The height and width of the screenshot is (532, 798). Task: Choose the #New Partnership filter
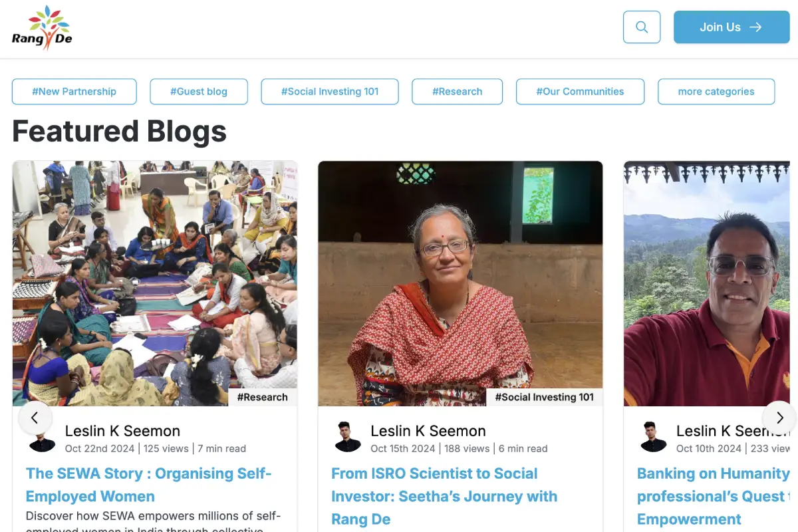74,91
